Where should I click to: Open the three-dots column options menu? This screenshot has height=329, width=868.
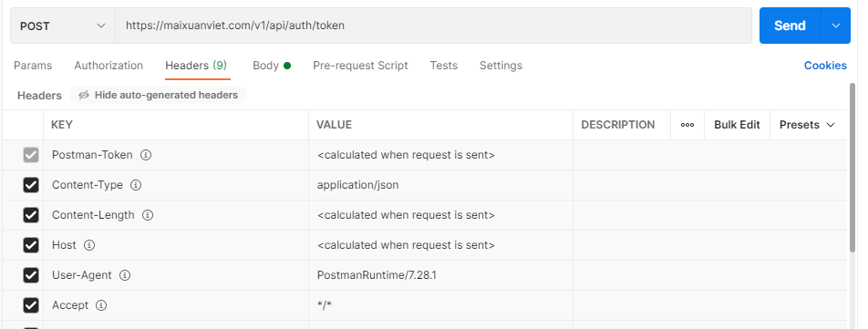(687, 125)
